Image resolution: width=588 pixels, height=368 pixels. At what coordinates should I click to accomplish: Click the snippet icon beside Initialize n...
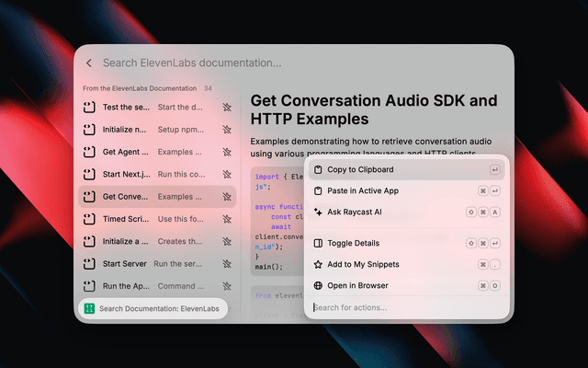click(89, 130)
